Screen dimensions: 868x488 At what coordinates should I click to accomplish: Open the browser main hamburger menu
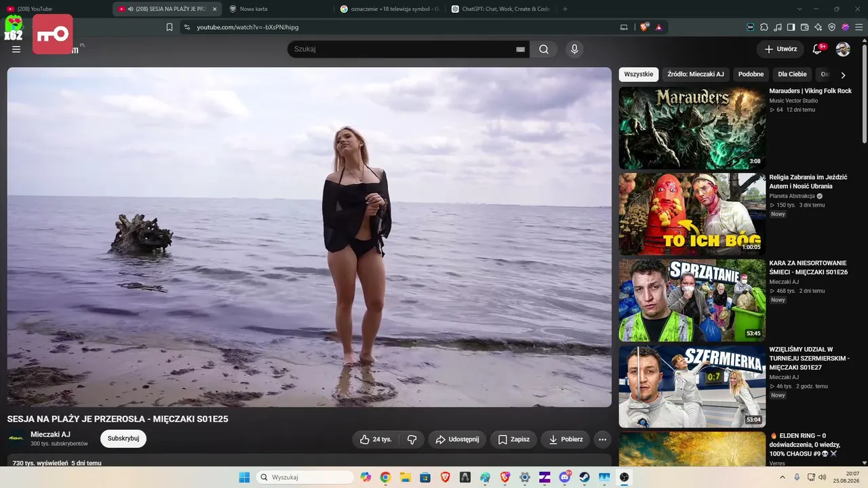pyautogui.click(x=859, y=27)
